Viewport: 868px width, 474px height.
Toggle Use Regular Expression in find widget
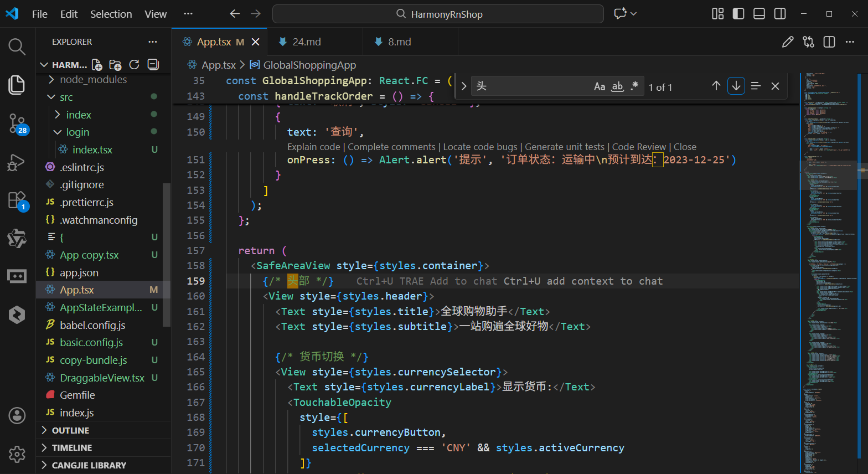(x=634, y=86)
